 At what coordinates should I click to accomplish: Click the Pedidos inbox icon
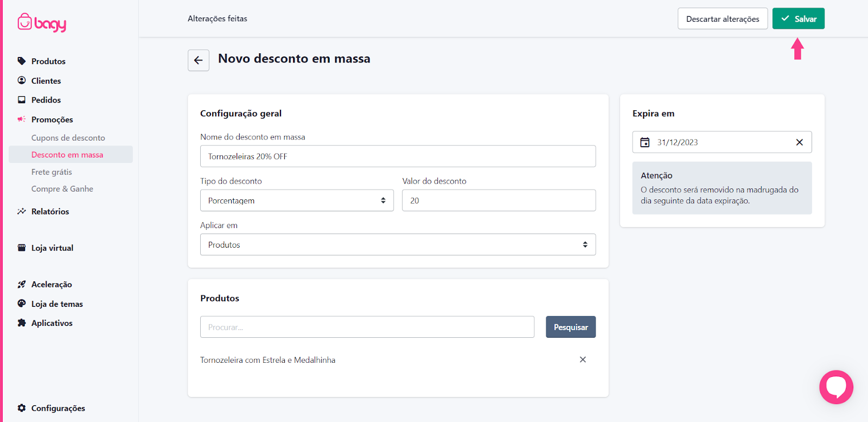click(22, 100)
